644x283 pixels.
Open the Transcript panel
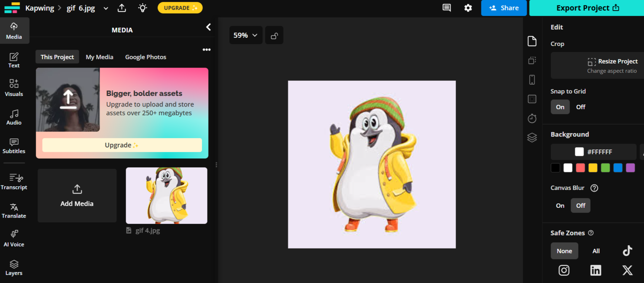pos(14,181)
